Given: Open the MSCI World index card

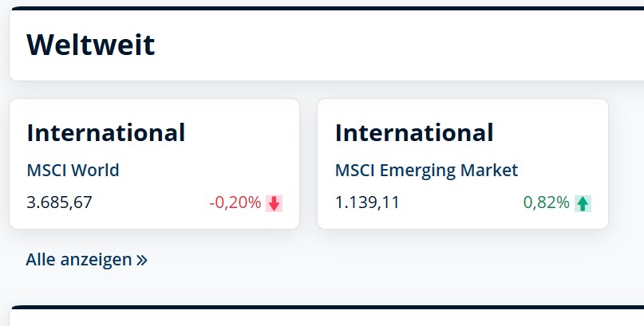Looking at the screenshot, I should [155, 163].
